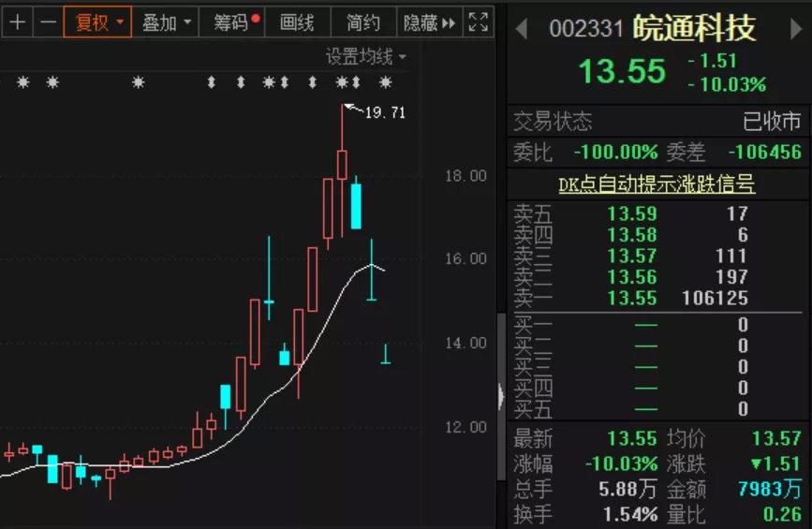
Task: Click 卖一 volume 106125
Action: 716,298
